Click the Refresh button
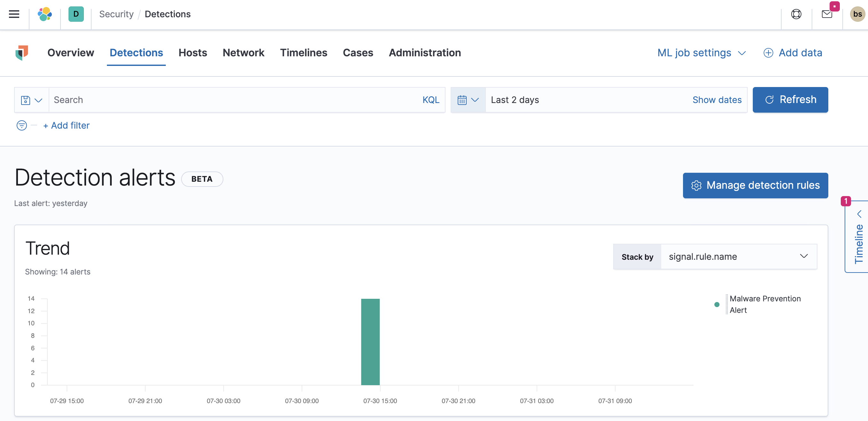 (x=790, y=100)
